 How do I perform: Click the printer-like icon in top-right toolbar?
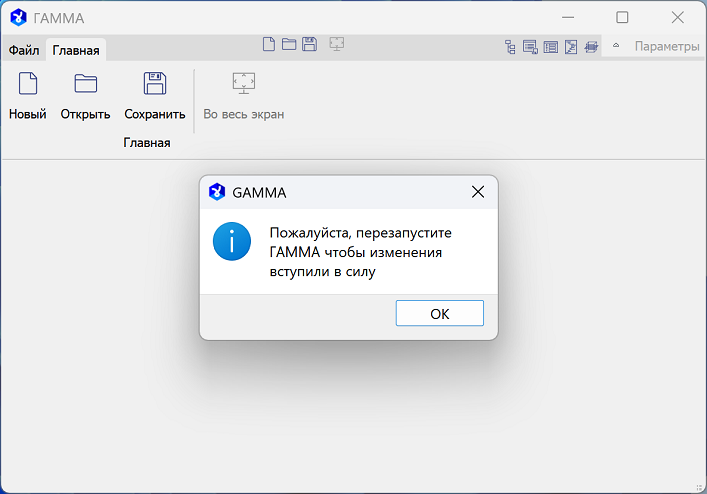[591, 46]
